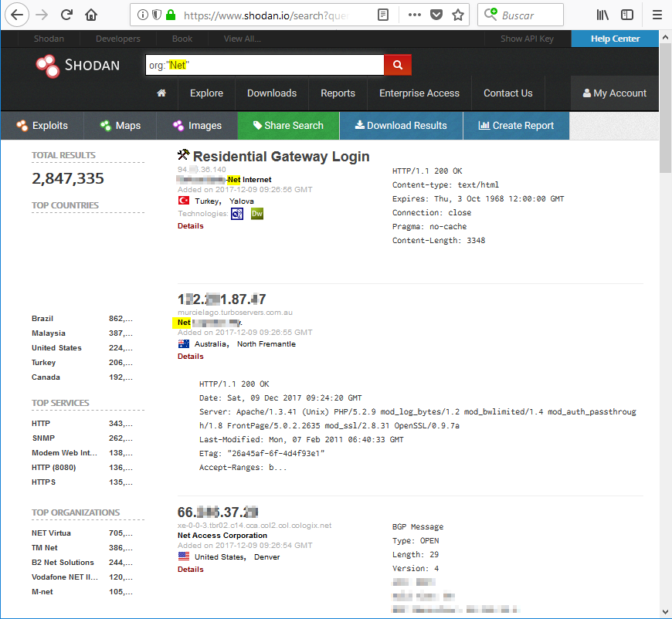Open the Firefox library icon

click(603, 15)
